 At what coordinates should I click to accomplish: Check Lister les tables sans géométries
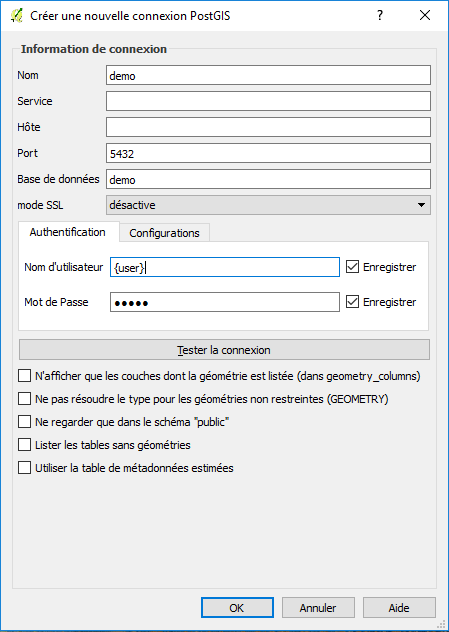point(25,445)
